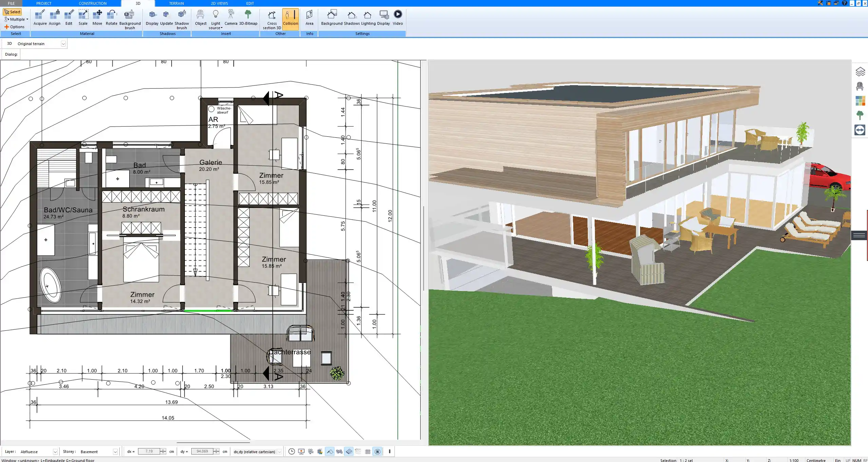Toggle the grid display button
868x462 pixels.
(x=368, y=451)
